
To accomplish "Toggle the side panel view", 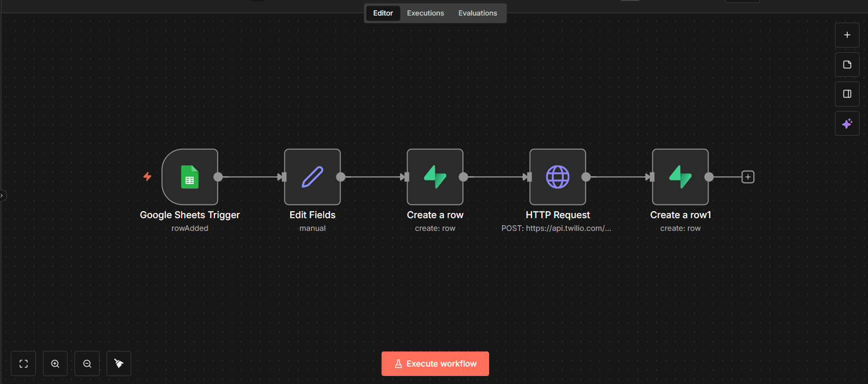I will pyautogui.click(x=847, y=94).
